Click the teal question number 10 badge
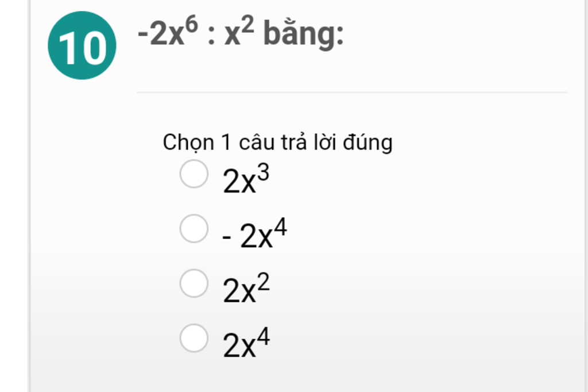 tap(82, 45)
